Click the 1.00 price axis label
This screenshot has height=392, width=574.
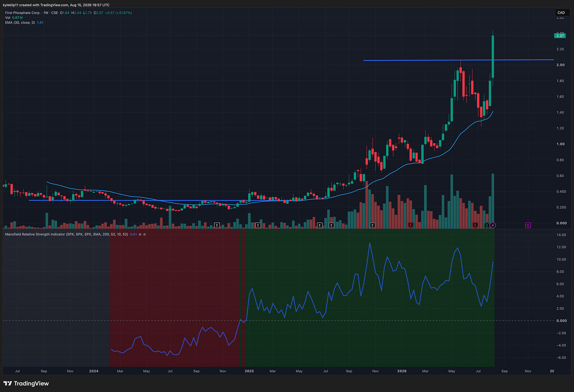(x=560, y=144)
